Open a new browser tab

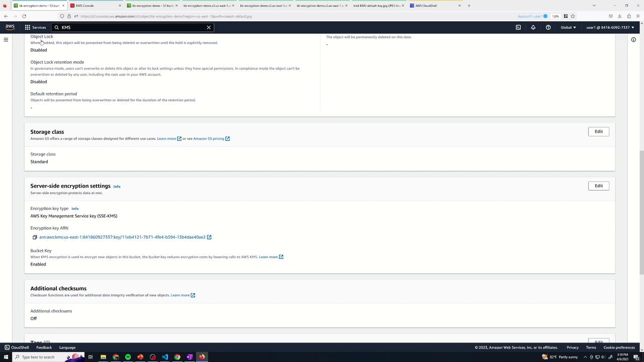(x=469, y=6)
